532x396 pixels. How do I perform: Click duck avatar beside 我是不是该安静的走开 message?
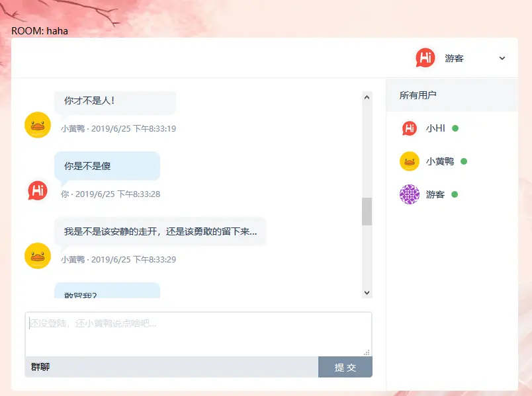click(x=38, y=256)
